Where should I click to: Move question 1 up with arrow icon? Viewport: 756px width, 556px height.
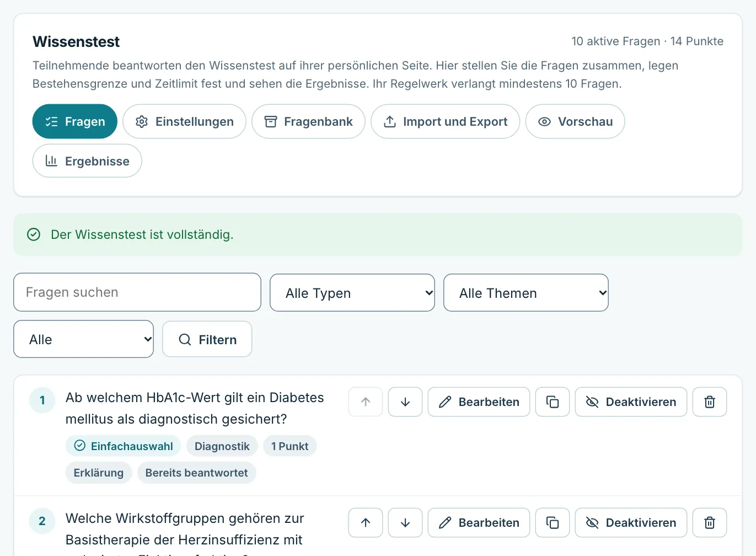pos(366,402)
